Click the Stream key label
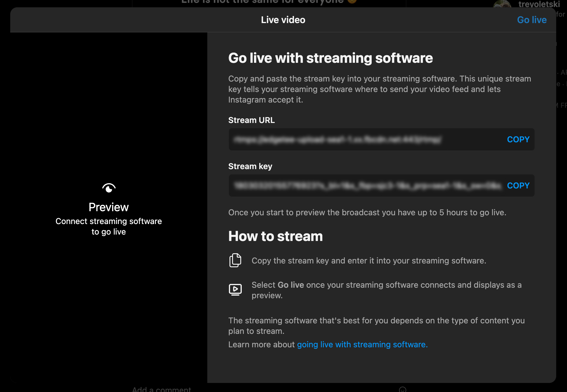 pyautogui.click(x=250, y=166)
